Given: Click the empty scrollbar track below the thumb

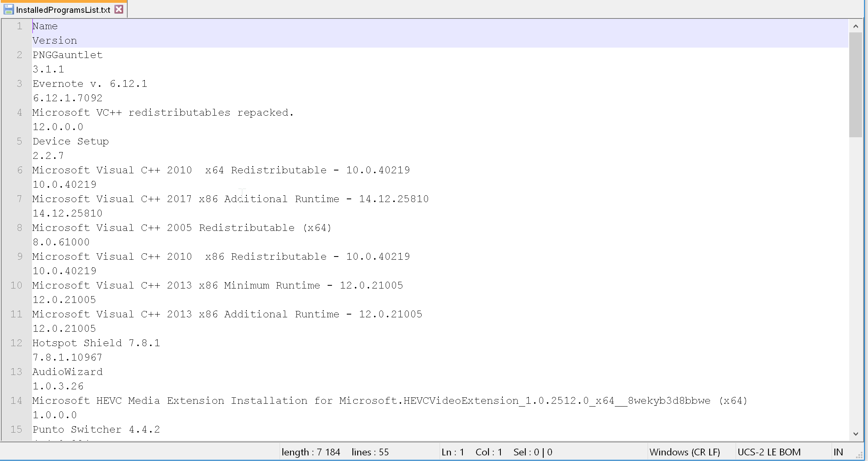Looking at the screenshot, I should [856, 280].
